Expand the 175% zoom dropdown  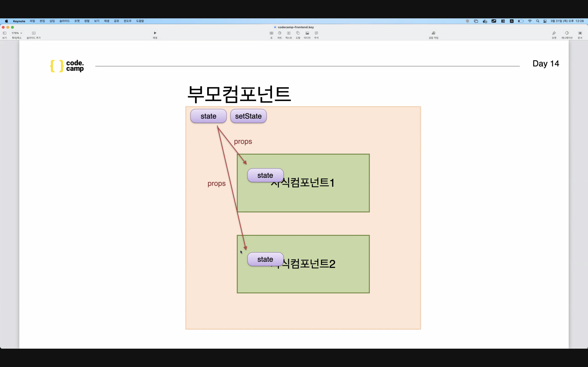tap(17, 33)
